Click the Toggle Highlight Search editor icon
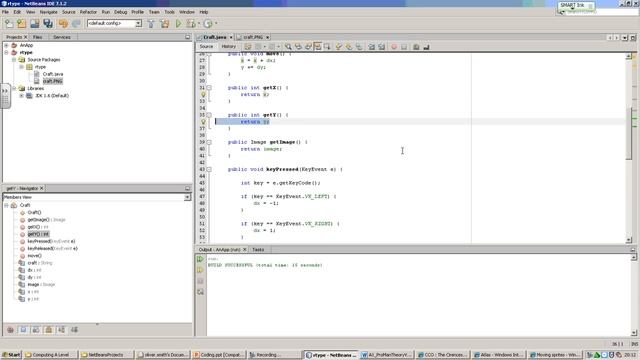 [x=317, y=47]
